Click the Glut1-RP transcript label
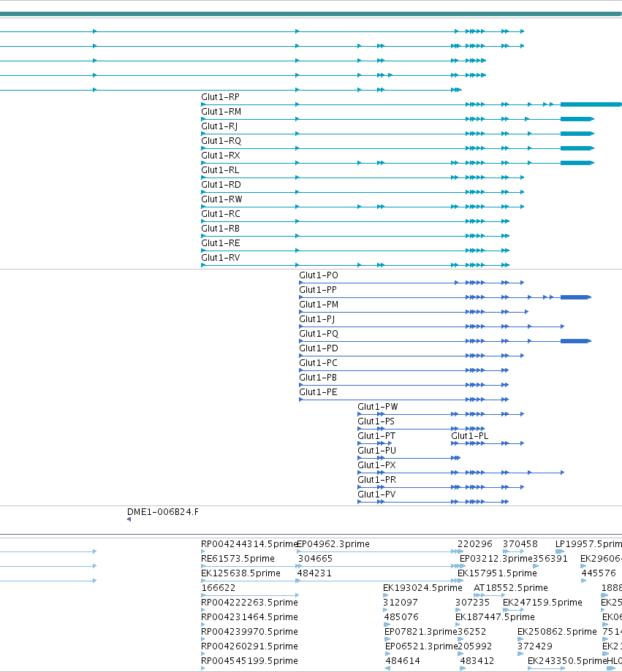The height and width of the screenshot is (672, 622). [x=220, y=97]
